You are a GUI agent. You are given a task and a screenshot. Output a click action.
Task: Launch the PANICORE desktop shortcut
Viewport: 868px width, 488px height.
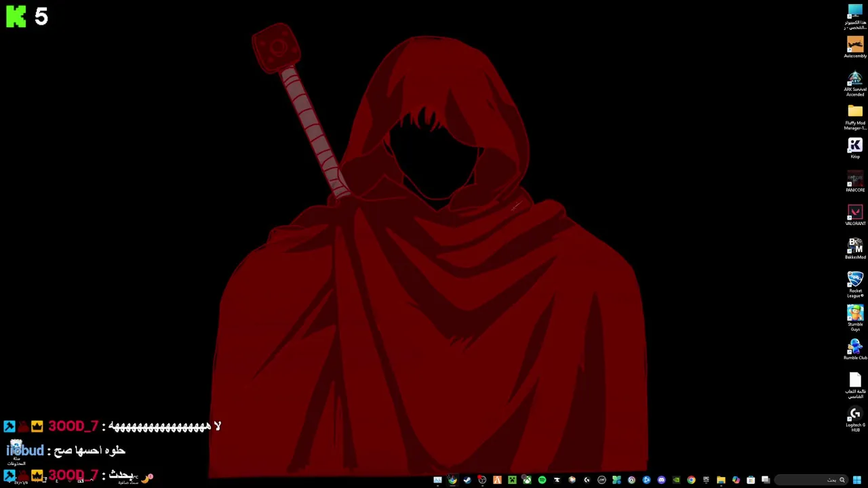pyautogui.click(x=854, y=182)
